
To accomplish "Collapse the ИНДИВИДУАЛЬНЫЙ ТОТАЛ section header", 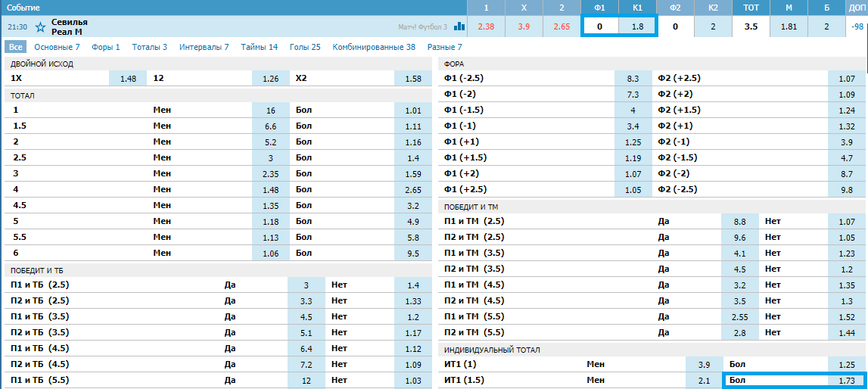I will [x=652, y=350].
